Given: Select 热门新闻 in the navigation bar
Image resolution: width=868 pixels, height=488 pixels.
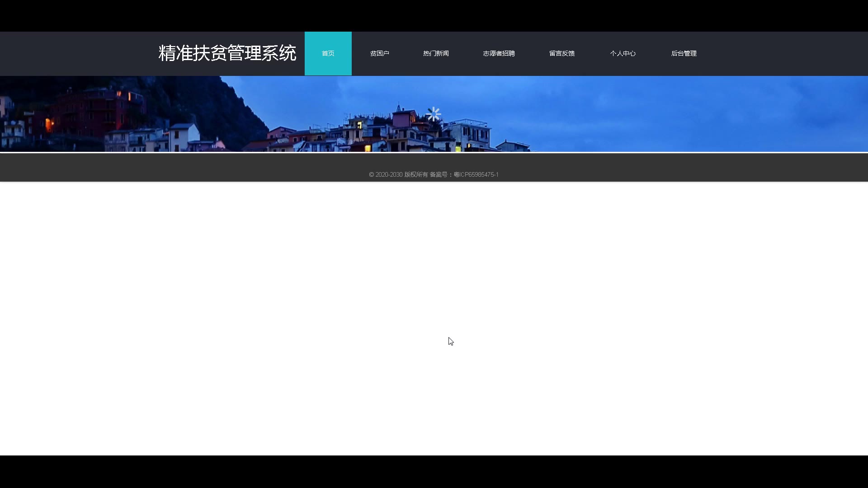Looking at the screenshot, I should point(436,53).
